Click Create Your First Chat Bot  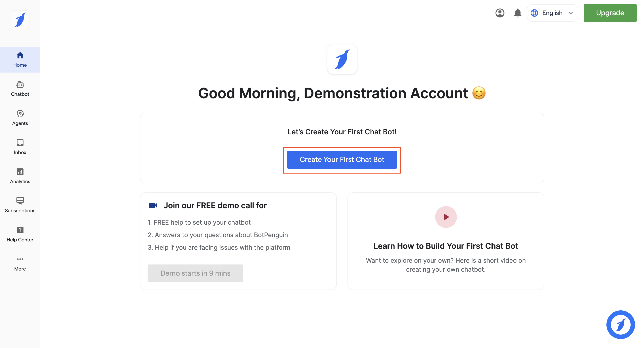point(342,159)
